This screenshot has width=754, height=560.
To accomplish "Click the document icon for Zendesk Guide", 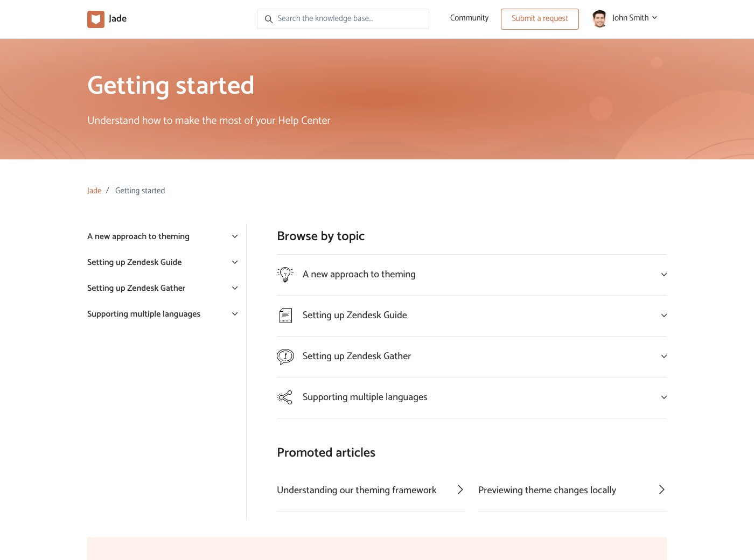I will (285, 316).
